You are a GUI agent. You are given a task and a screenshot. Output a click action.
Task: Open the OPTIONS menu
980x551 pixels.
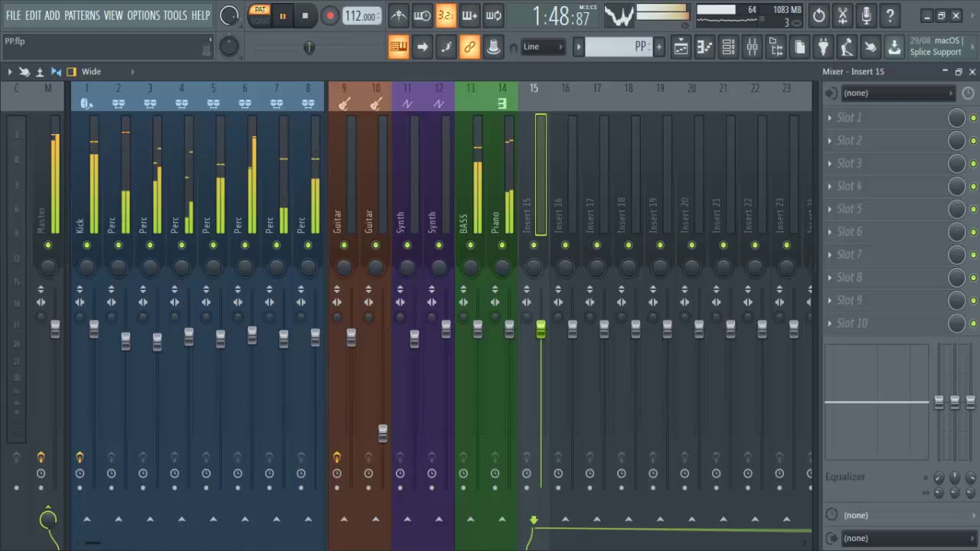(143, 15)
